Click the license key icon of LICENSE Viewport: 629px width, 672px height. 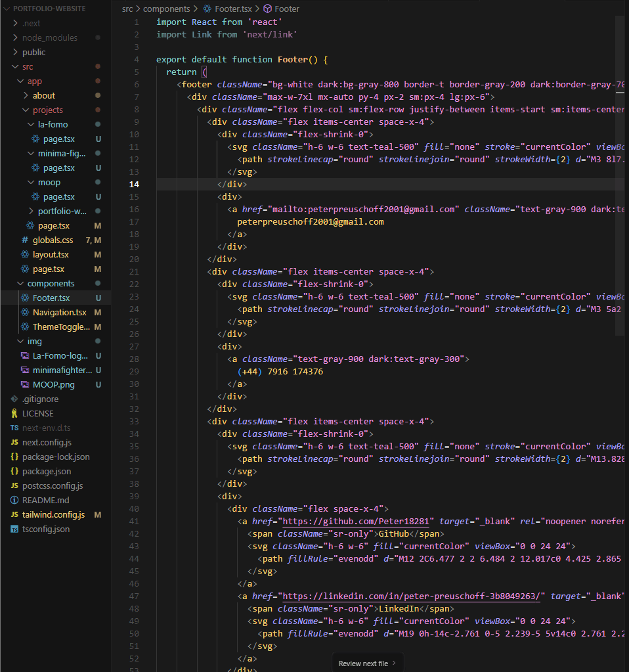click(14, 413)
